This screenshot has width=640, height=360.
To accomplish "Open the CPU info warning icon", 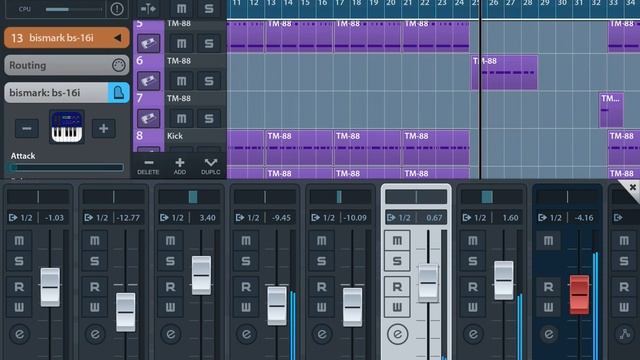I will tap(117, 9).
